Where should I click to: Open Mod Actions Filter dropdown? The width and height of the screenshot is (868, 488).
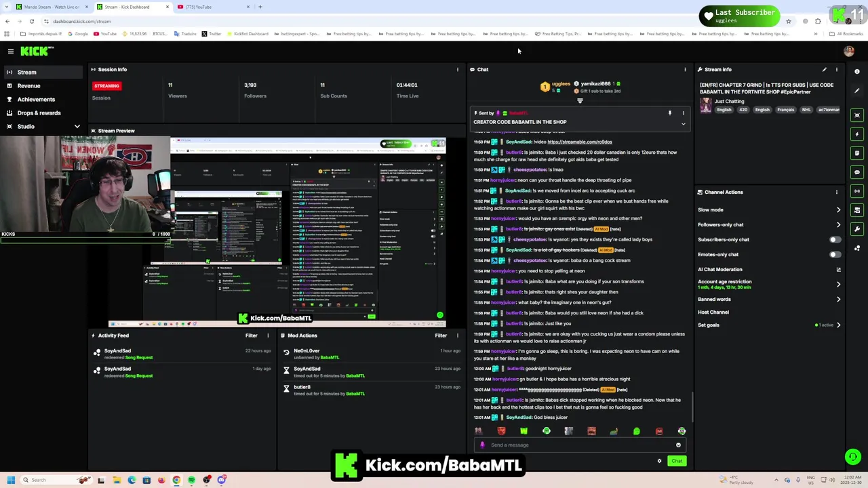441,335
